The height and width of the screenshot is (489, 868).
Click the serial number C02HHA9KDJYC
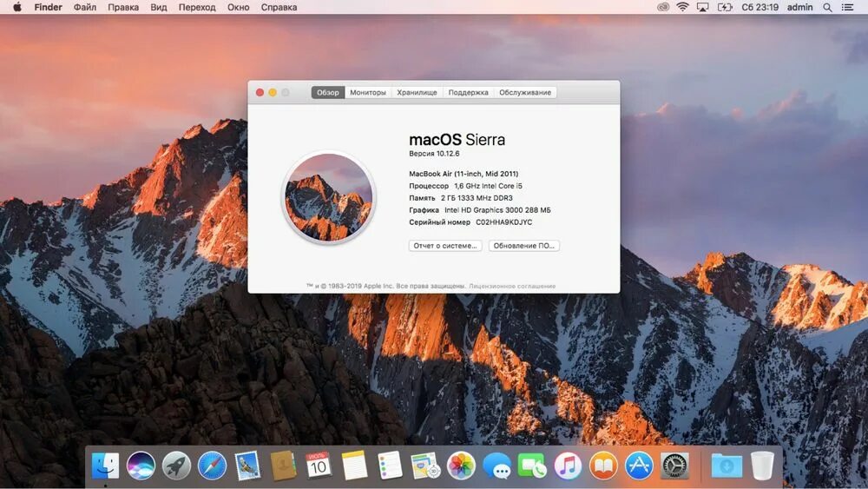(503, 222)
